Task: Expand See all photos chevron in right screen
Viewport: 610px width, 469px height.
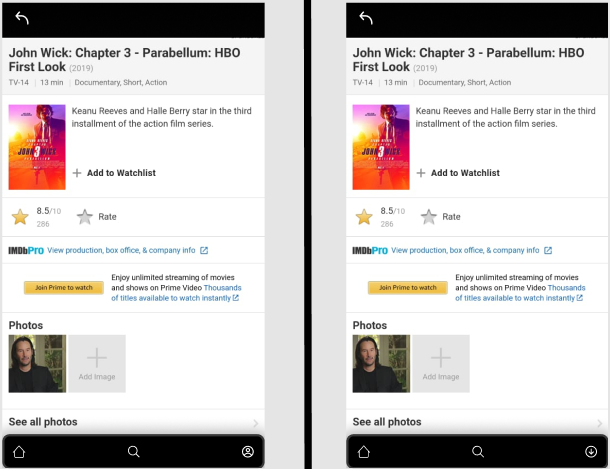Action: [x=599, y=423]
